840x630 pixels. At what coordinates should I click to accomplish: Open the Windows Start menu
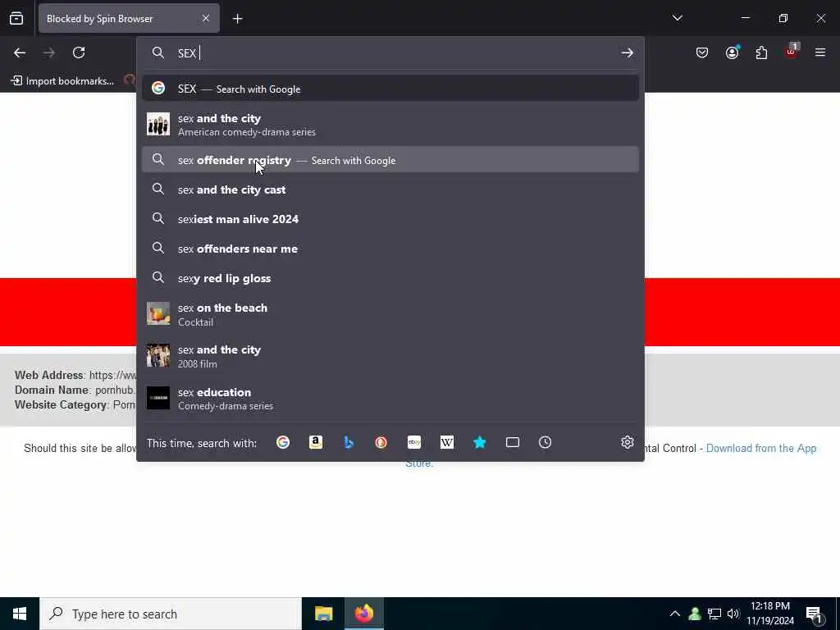(x=20, y=614)
